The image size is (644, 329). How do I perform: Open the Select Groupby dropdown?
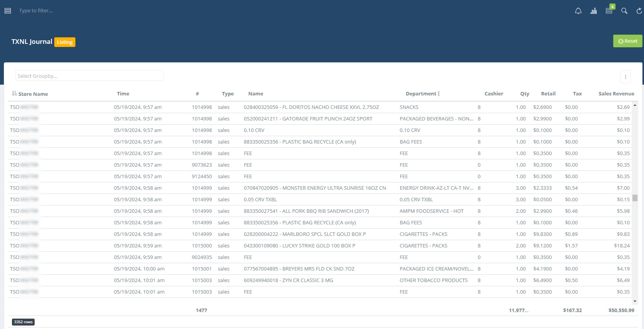(x=89, y=76)
